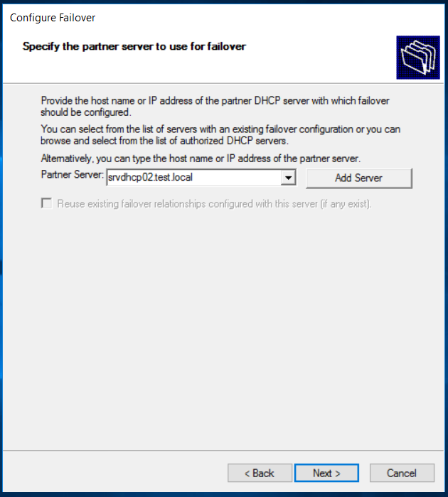Click the 'should be configured.' text line
This screenshot has width=448, height=497.
pyautogui.click(x=86, y=112)
